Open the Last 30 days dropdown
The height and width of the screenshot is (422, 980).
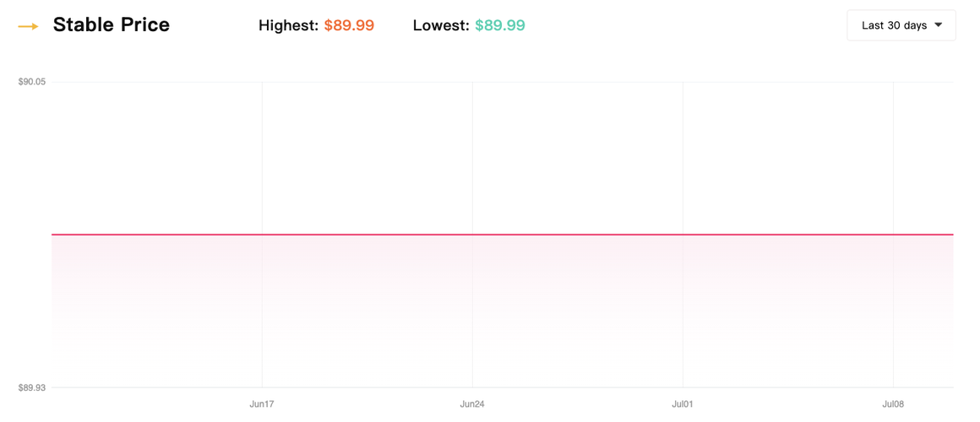[x=901, y=25]
